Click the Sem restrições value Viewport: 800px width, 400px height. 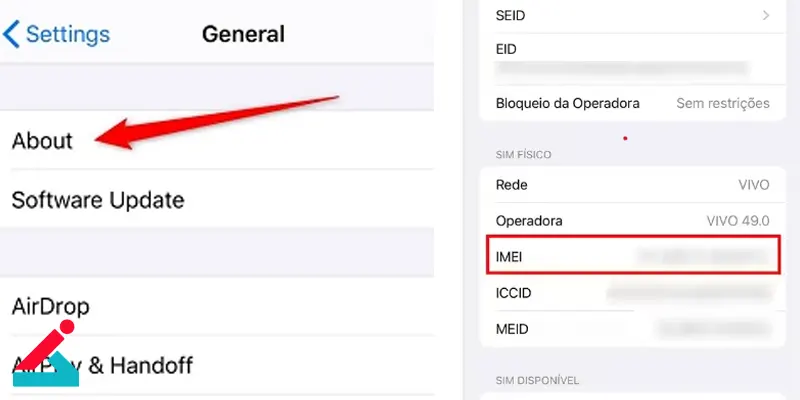(x=722, y=103)
